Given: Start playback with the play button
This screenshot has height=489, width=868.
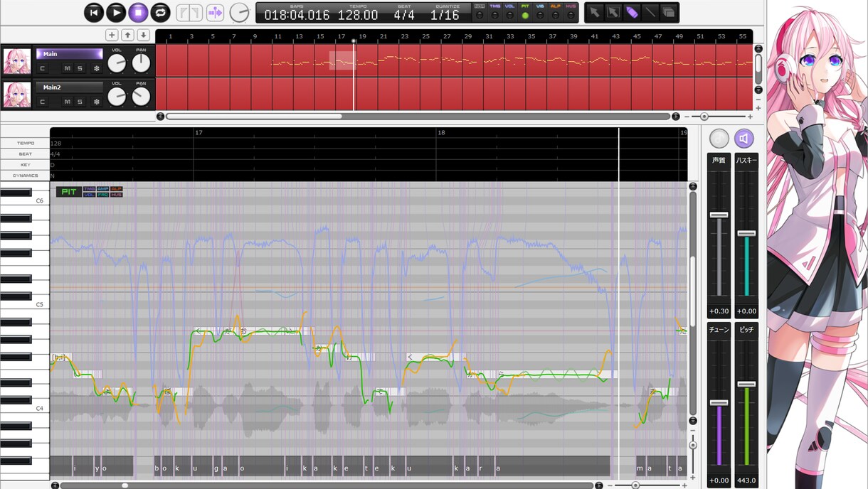Looking at the screenshot, I should [116, 12].
